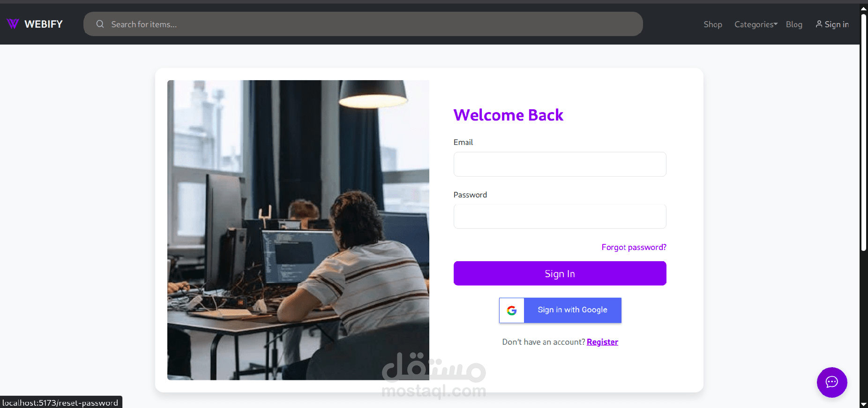Open the chat bubble support button
This screenshot has width=868, height=408.
click(x=832, y=382)
